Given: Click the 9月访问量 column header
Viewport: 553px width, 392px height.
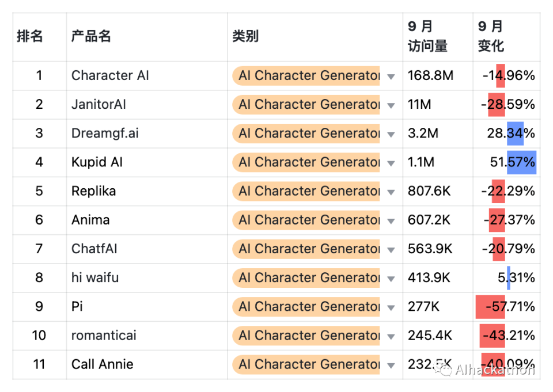Looking at the screenshot, I should tap(427, 37).
